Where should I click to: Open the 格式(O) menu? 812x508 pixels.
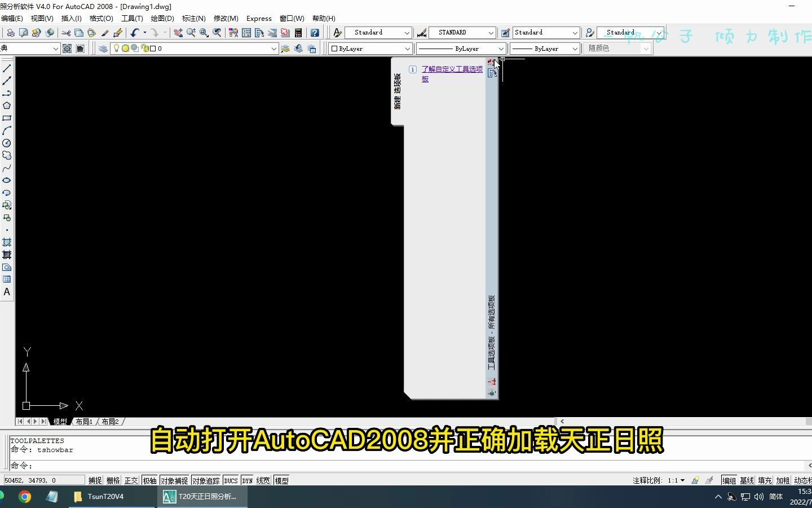click(x=101, y=19)
